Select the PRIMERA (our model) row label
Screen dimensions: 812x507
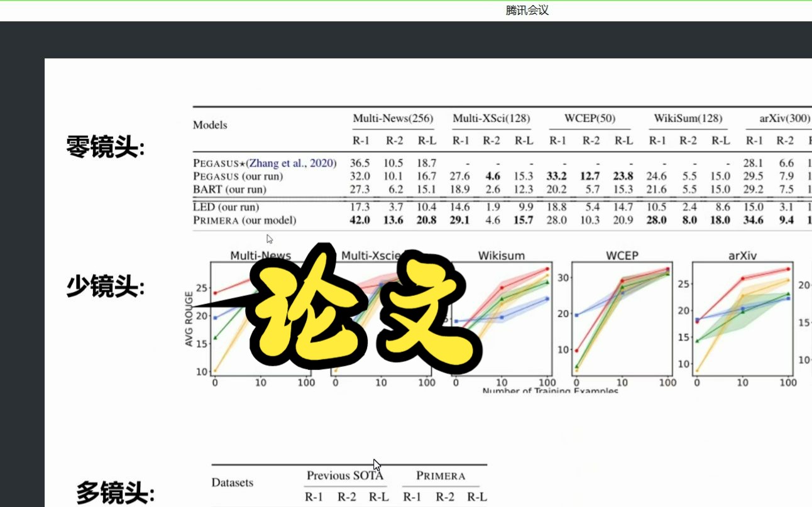(x=244, y=220)
